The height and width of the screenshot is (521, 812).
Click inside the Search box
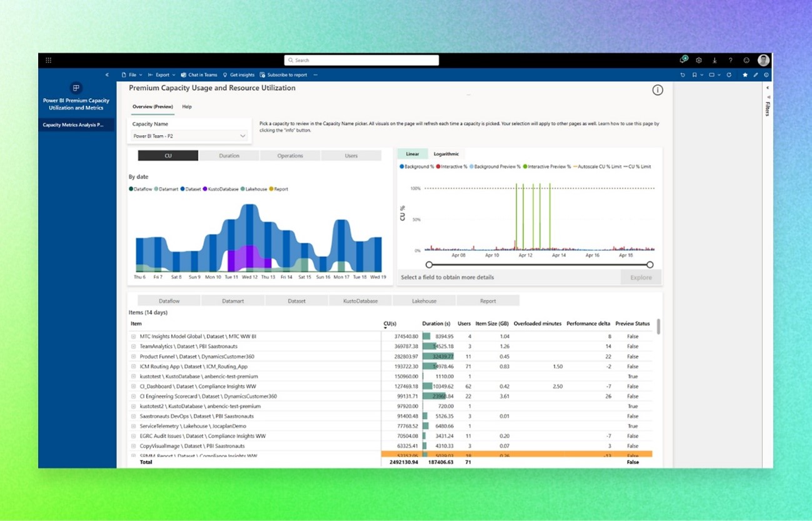(361, 60)
